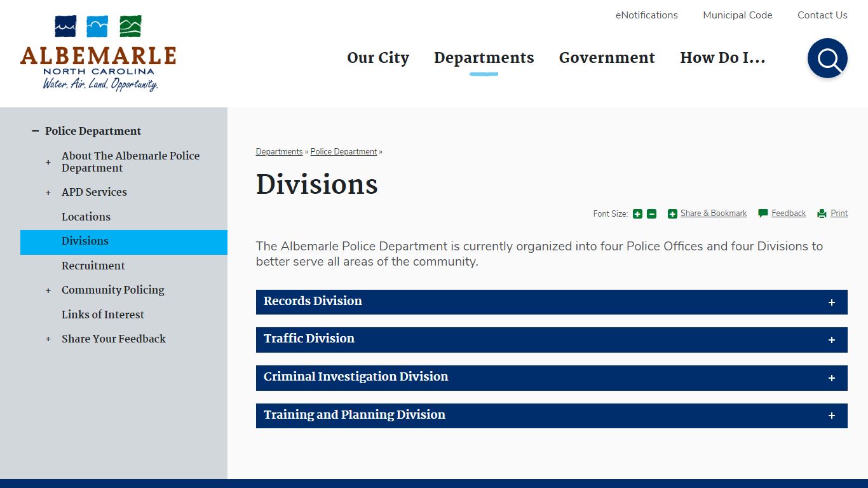This screenshot has height=488, width=868.
Task: Click the Departments breadcrumb link
Action: point(280,152)
